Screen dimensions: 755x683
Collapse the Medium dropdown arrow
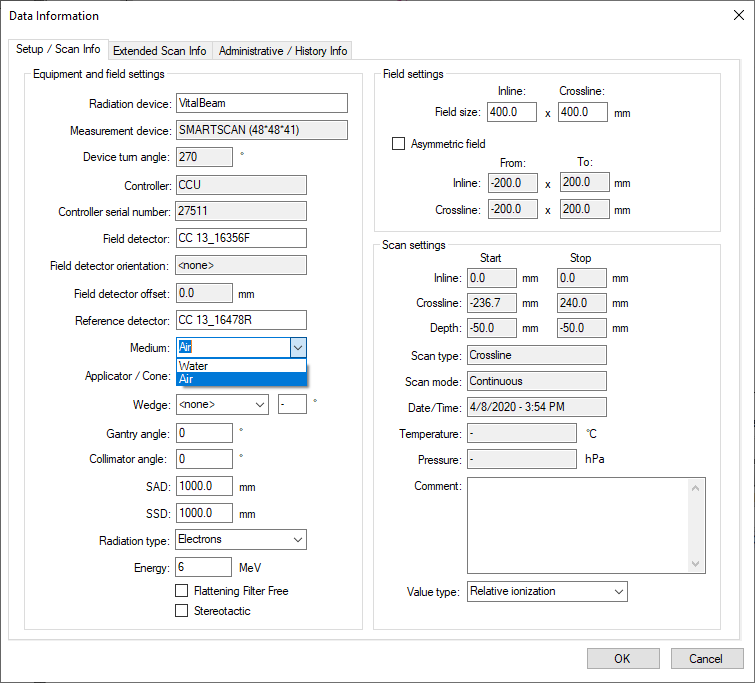click(298, 347)
